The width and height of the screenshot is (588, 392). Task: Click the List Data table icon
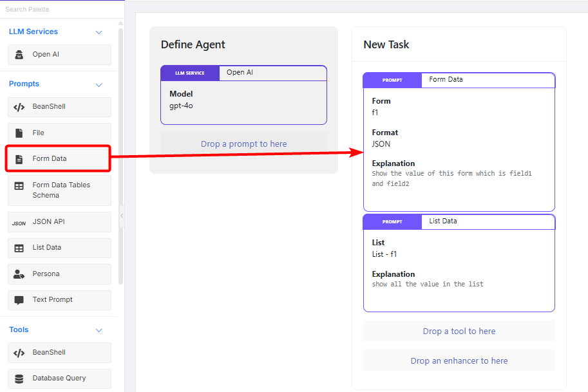19,248
